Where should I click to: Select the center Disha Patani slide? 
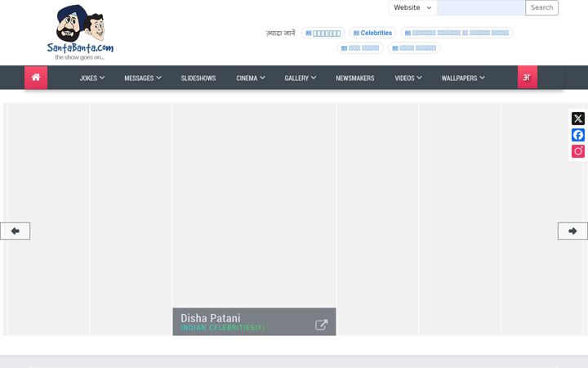click(x=254, y=219)
